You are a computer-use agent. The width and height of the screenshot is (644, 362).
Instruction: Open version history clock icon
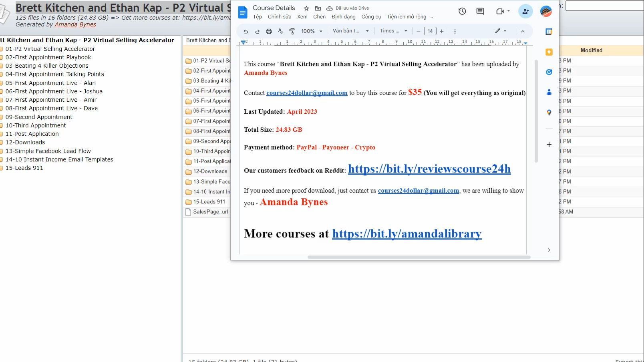tap(462, 11)
